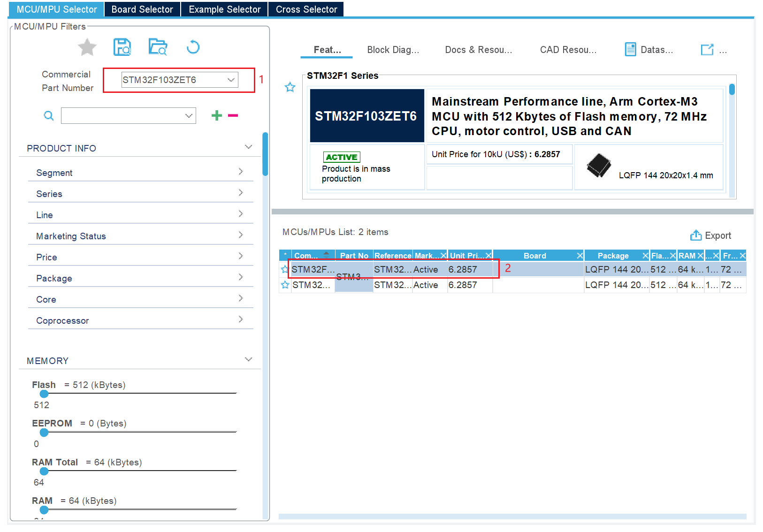Adjust the Flash slider handle
Screen dimensions: 763x532
coord(44,394)
